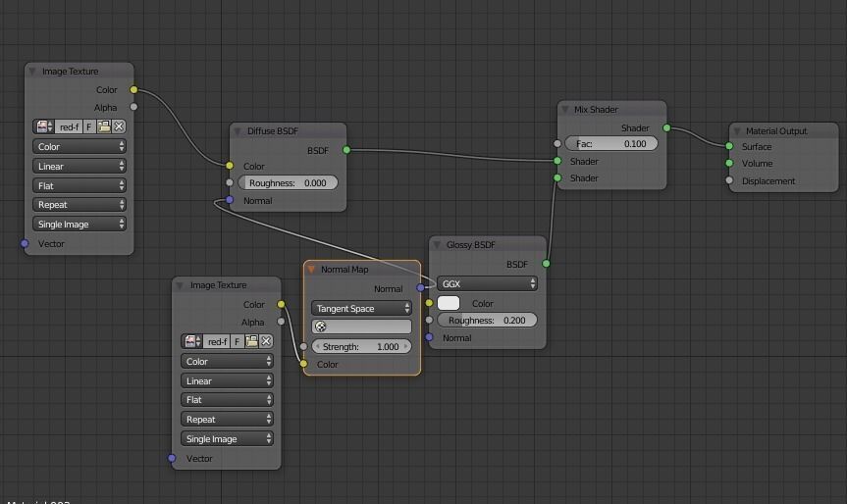
Task: Click UV map field in Normal Map node
Action: (x=361, y=327)
